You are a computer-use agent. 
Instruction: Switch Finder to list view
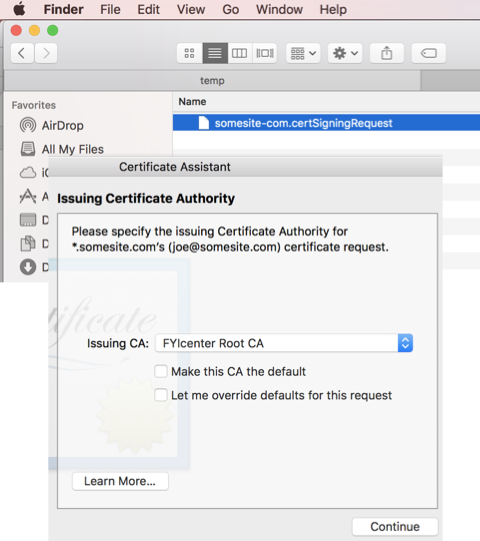click(x=215, y=53)
